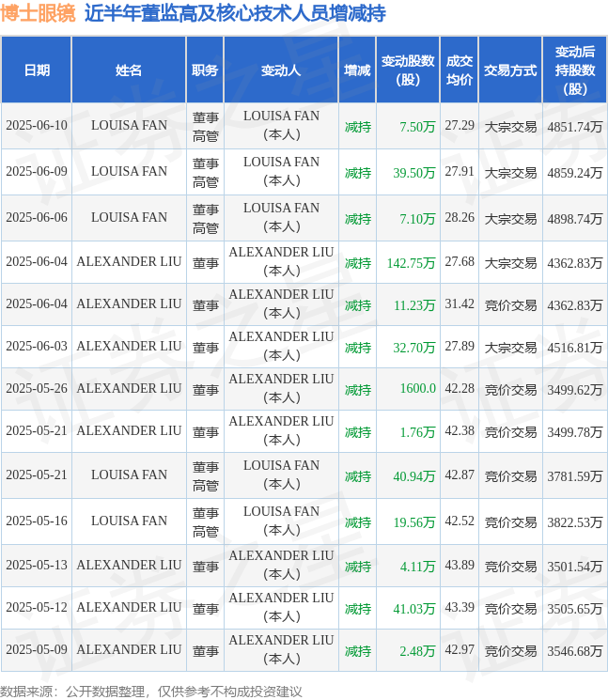608x700 pixels.
Task: Click the 增减 column header
Action: [357, 70]
